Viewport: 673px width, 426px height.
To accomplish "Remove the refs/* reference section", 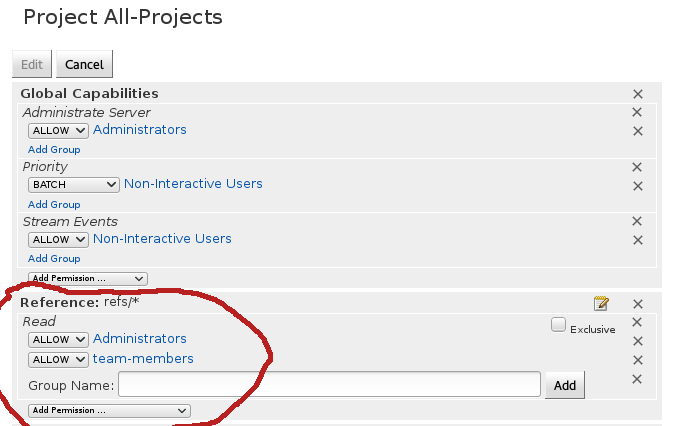I will pos(638,304).
